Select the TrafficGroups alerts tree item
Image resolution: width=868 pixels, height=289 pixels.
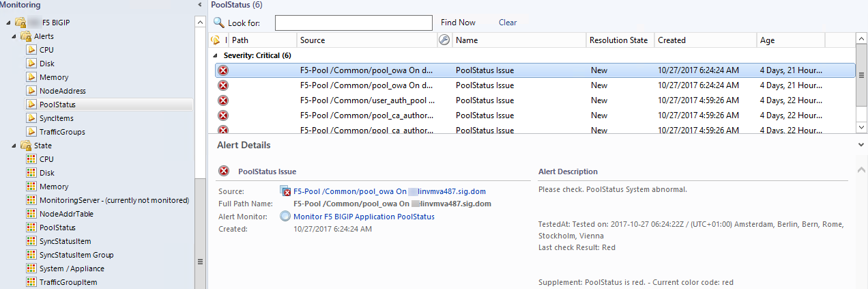pos(62,132)
